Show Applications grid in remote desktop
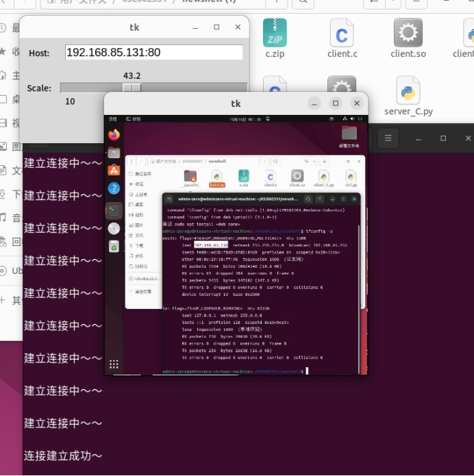Image resolution: width=474 pixels, height=476 pixels. (x=114, y=364)
